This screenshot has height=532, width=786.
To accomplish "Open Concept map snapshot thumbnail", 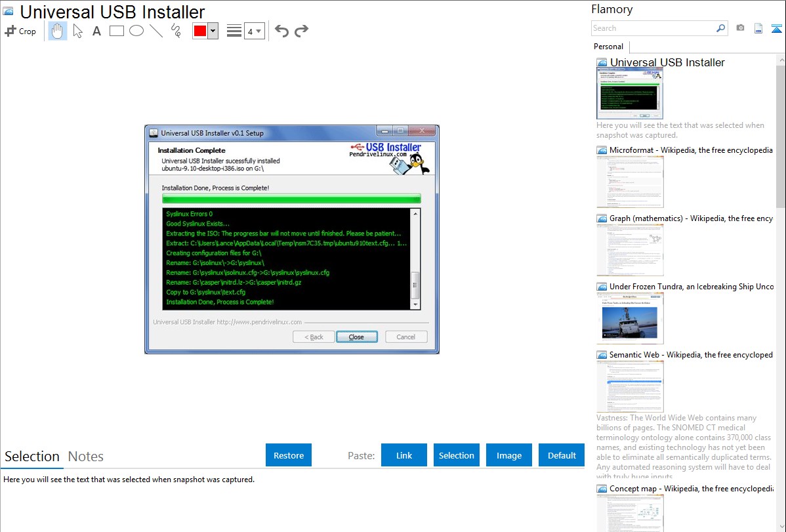I will [x=630, y=513].
